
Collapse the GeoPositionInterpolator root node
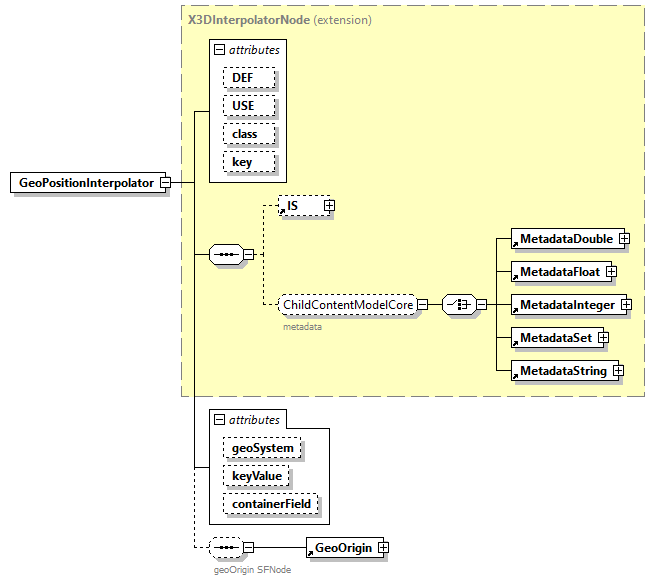pyautogui.click(x=166, y=183)
